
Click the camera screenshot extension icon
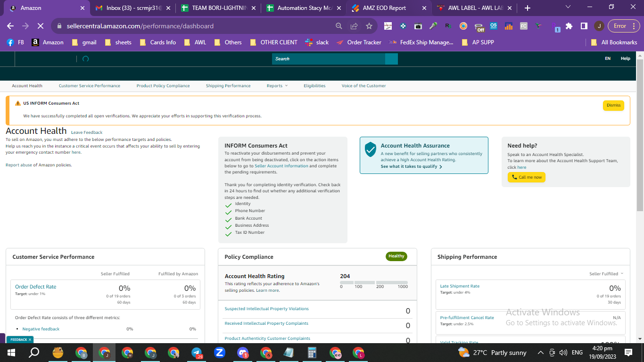[418, 26]
